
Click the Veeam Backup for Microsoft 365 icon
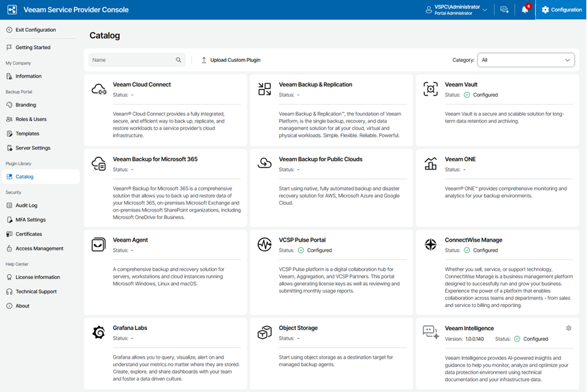(99, 164)
